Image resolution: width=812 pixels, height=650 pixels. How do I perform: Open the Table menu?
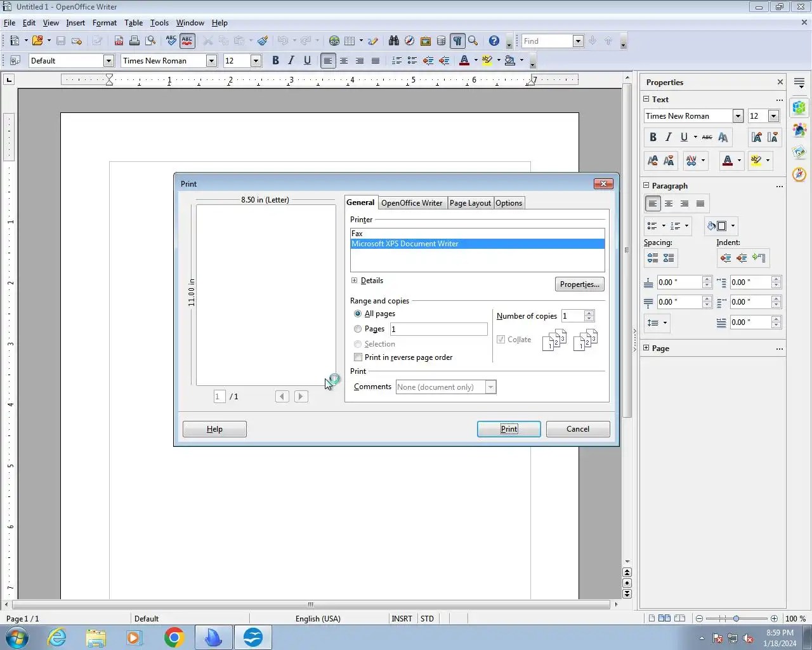[133, 23]
